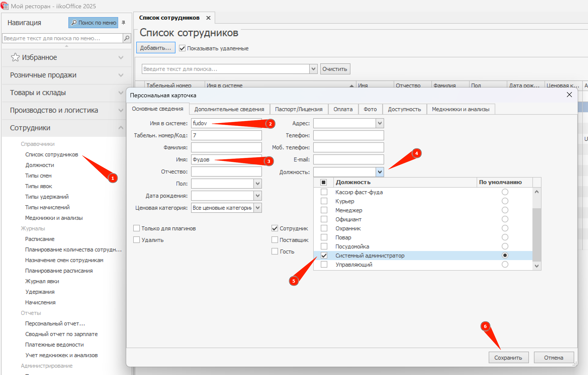
Task: Click the magnifier icon beside the menu search field
Action: (x=127, y=38)
